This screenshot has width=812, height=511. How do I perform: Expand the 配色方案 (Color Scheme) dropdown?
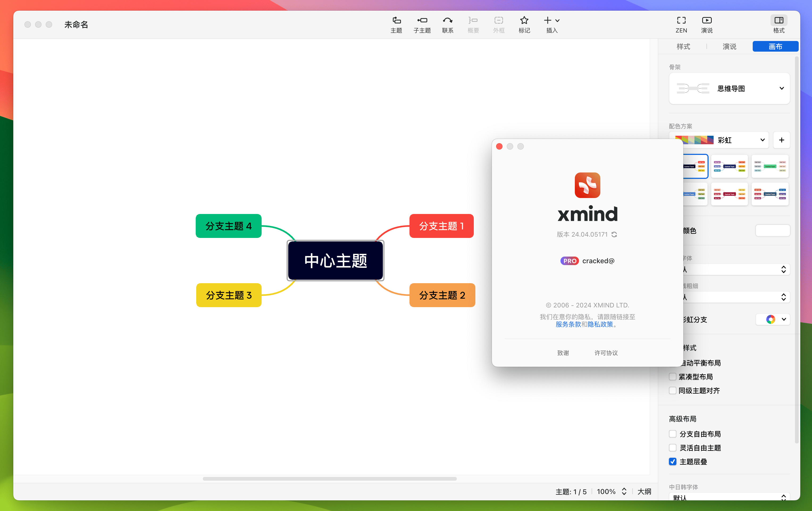coord(761,139)
